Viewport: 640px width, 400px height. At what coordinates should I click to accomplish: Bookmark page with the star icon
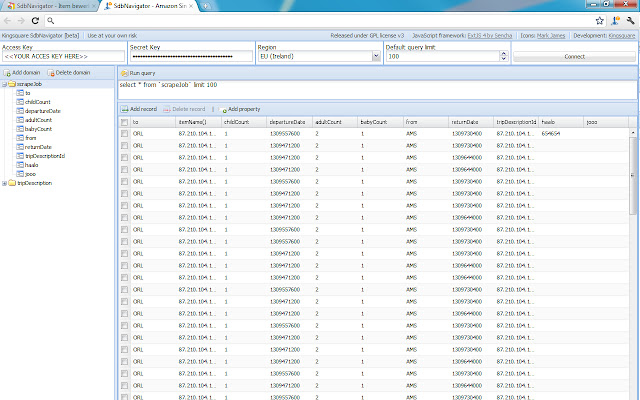click(x=599, y=20)
